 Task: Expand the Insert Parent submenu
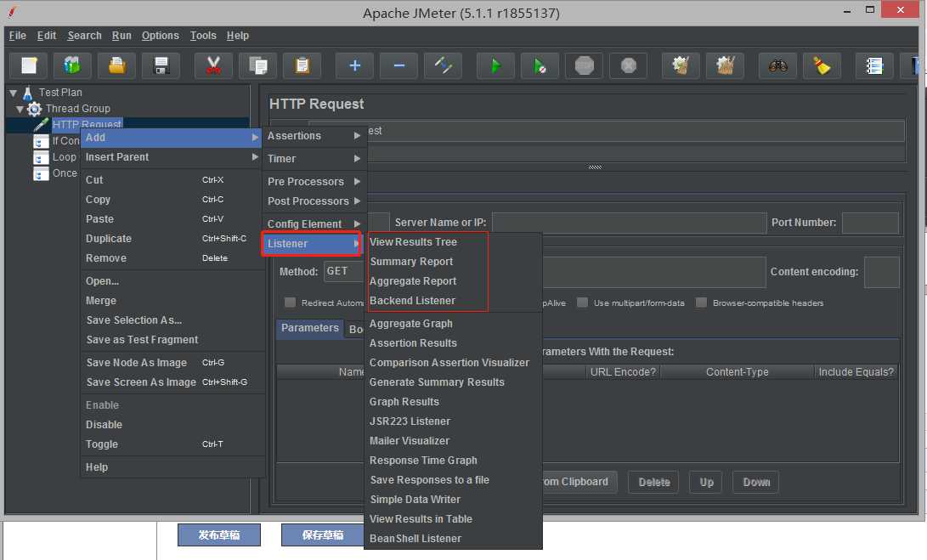pyautogui.click(x=172, y=156)
